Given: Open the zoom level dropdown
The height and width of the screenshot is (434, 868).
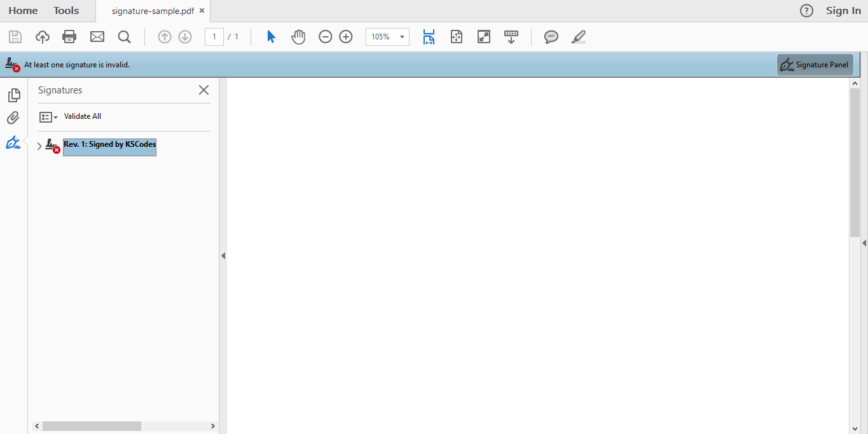Looking at the screenshot, I should click(402, 37).
